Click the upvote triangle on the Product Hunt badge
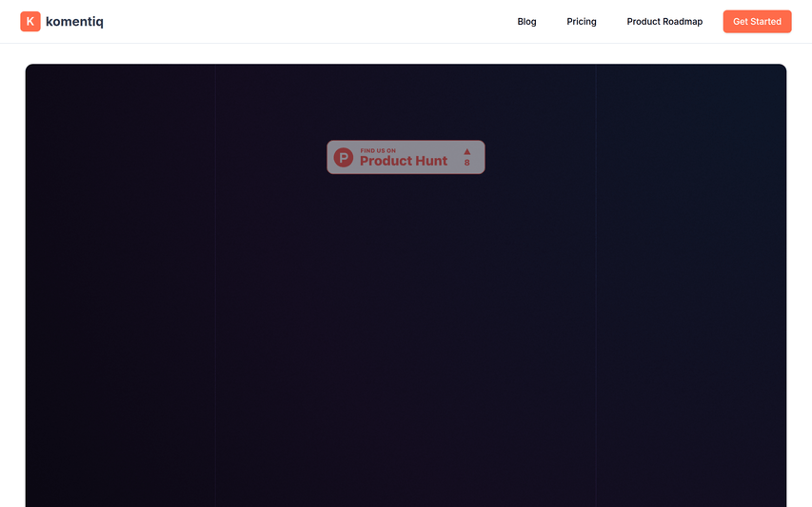 (466, 151)
